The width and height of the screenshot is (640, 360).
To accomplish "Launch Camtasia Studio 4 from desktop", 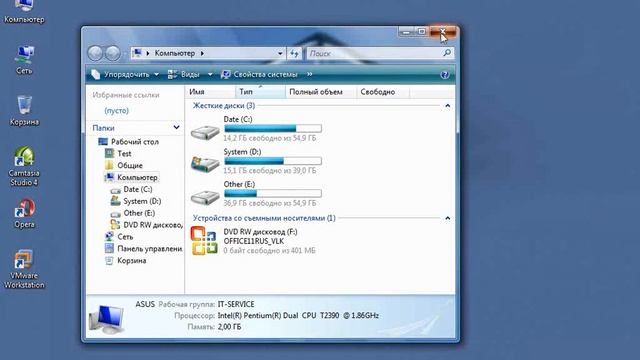I will pyautogui.click(x=24, y=166).
